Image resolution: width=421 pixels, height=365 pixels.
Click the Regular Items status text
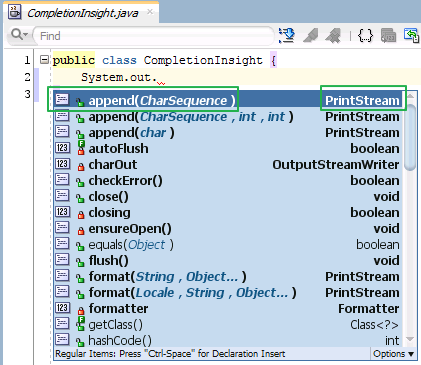[170, 354]
